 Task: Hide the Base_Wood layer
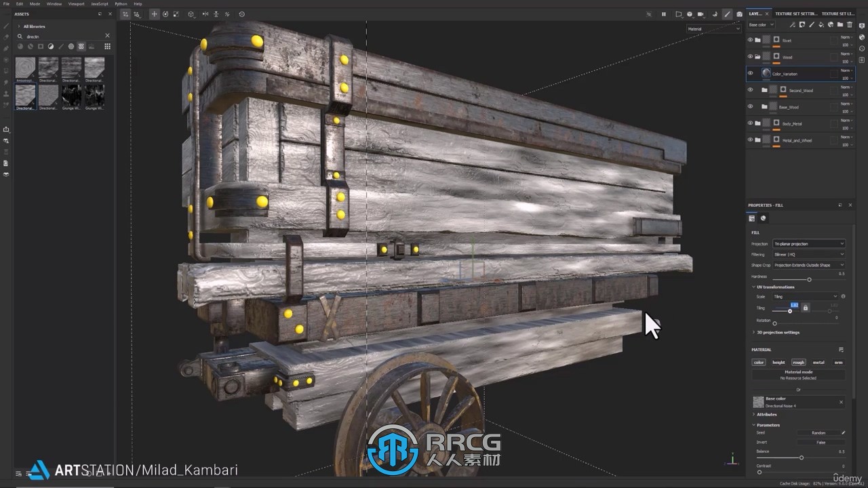click(750, 106)
